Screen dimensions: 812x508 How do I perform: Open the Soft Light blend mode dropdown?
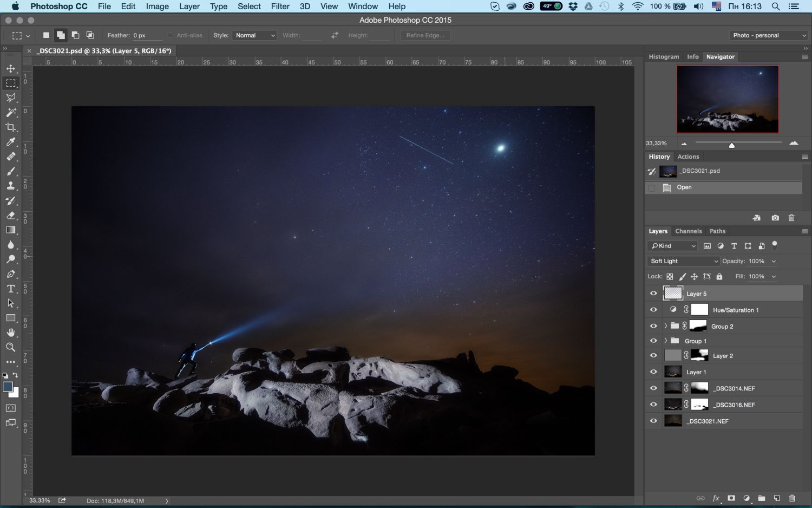tap(684, 261)
